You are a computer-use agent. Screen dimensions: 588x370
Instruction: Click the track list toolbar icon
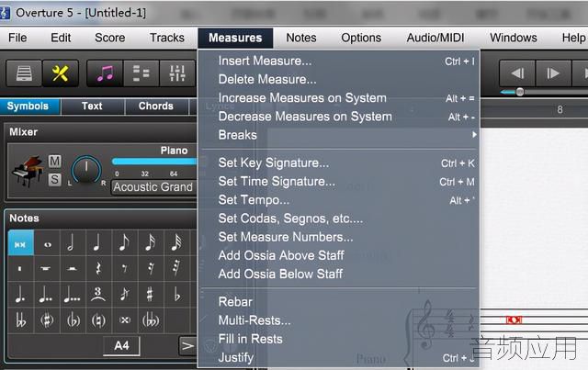point(141,73)
